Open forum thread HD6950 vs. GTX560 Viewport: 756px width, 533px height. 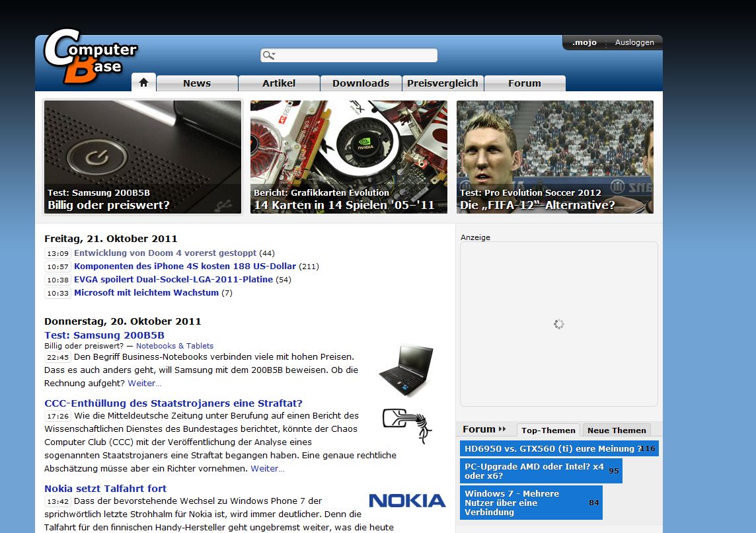click(x=559, y=448)
